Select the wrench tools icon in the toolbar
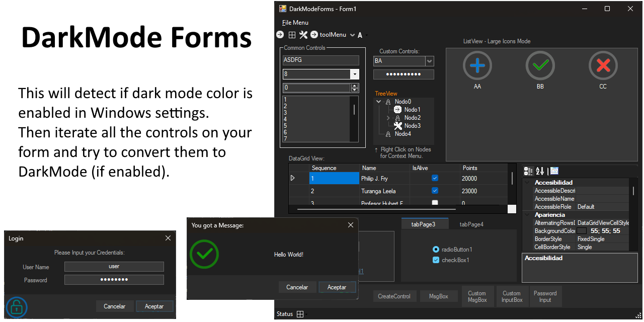The image size is (644, 322). click(303, 35)
